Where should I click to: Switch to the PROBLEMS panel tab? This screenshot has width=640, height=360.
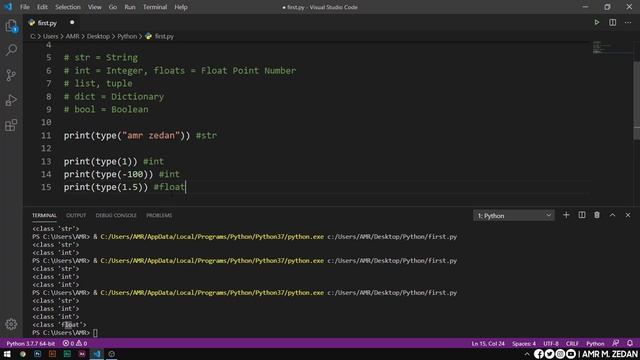coord(159,215)
